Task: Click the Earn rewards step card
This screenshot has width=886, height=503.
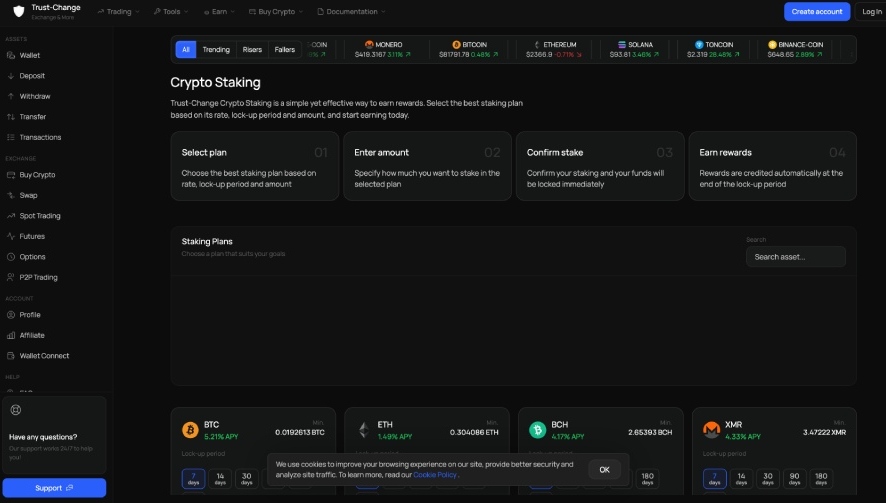Action: click(772, 166)
